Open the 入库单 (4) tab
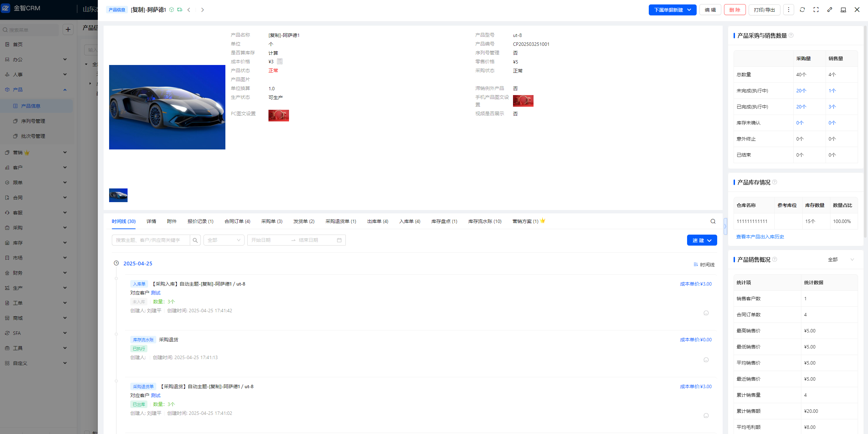The image size is (868, 434). point(410,221)
